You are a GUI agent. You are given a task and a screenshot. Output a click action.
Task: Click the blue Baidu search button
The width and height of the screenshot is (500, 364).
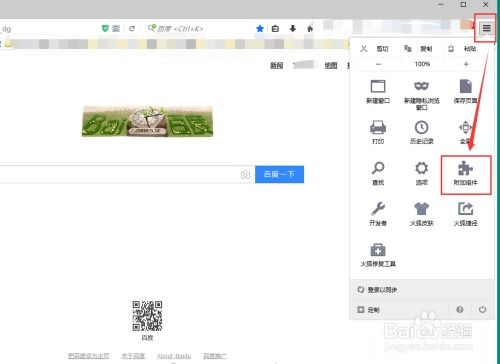(x=279, y=174)
